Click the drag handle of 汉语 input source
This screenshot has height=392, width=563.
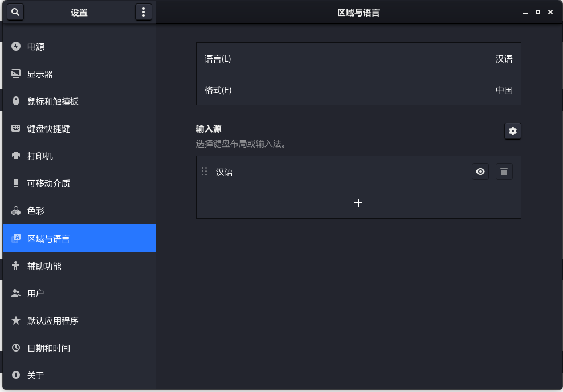(x=205, y=171)
